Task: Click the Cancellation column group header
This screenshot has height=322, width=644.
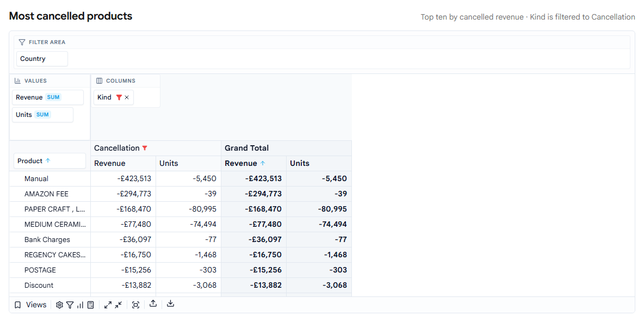Action: click(156, 148)
